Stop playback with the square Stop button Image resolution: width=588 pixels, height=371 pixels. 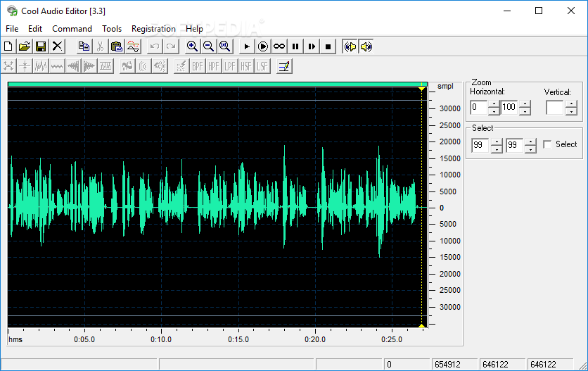(328, 46)
